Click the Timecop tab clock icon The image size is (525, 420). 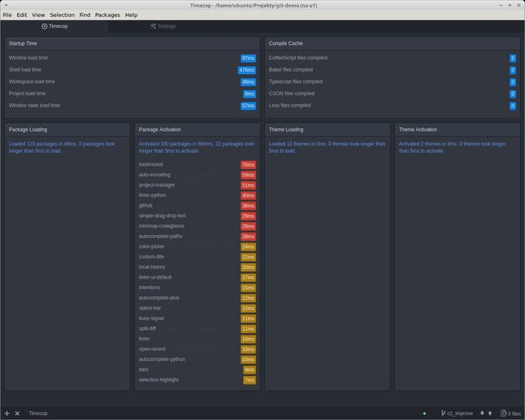(x=45, y=27)
